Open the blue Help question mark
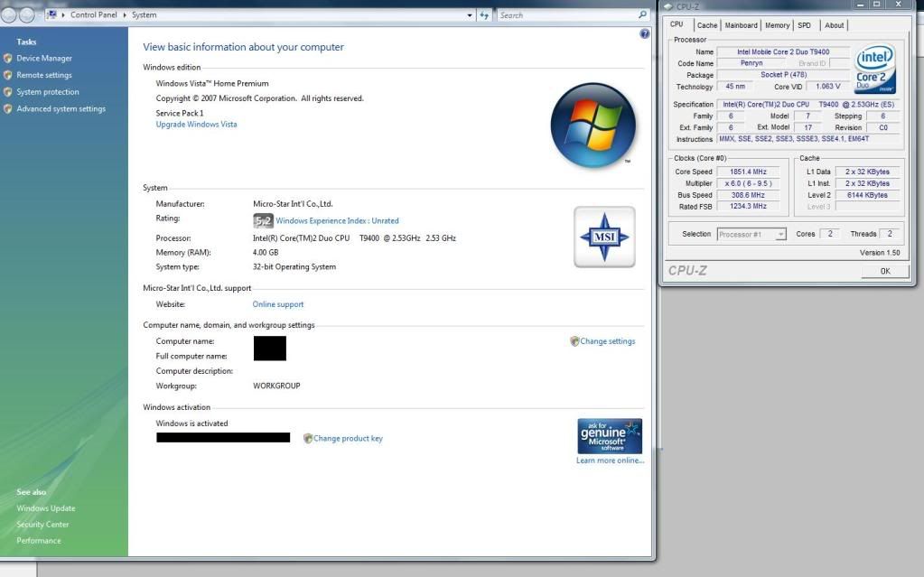Viewport: 924px width, 577px height. pyautogui.click(x=644, y=34)
